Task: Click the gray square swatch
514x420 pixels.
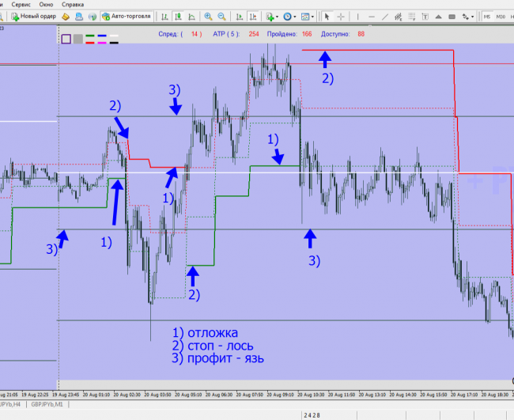Action: tap(78, 39)
